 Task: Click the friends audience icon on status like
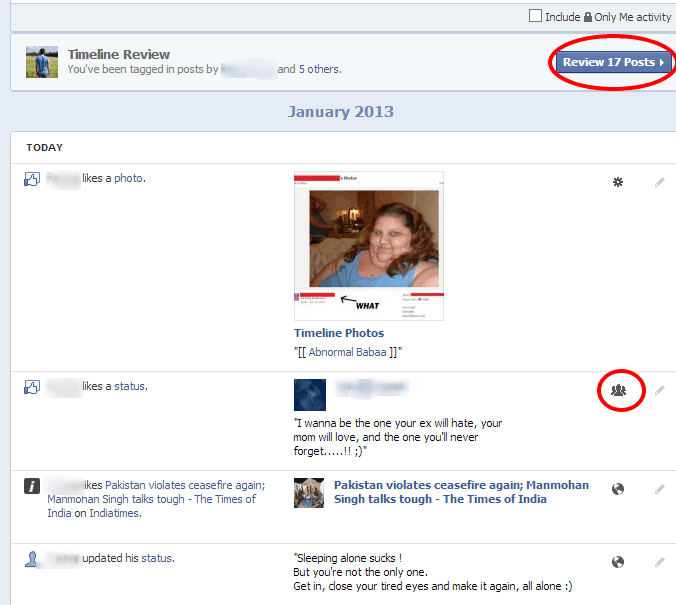click(618, 390)
